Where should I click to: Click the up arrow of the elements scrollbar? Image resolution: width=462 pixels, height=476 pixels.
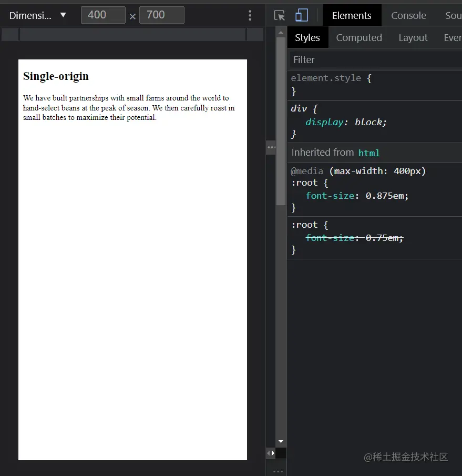pyautogui.click(x=281, y=32)
